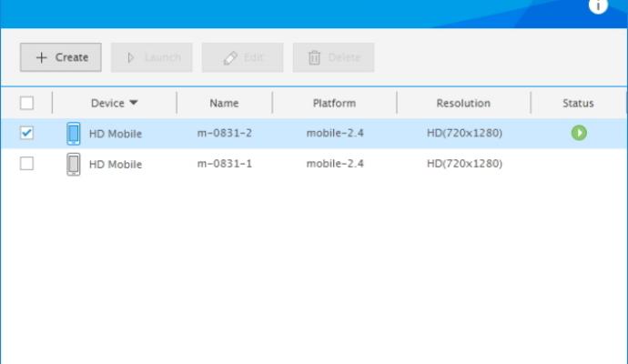Click the Status column header
The image size is (628, 364).
click(x=578, y=103)
